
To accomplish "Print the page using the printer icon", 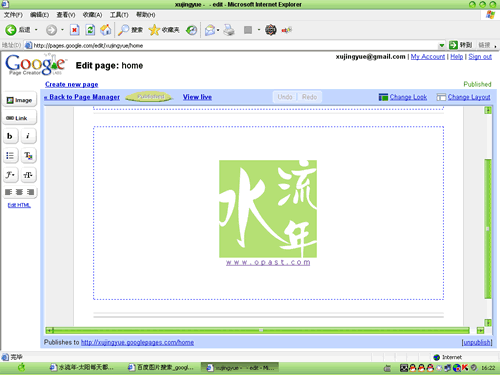I will [x=229, y=30].
